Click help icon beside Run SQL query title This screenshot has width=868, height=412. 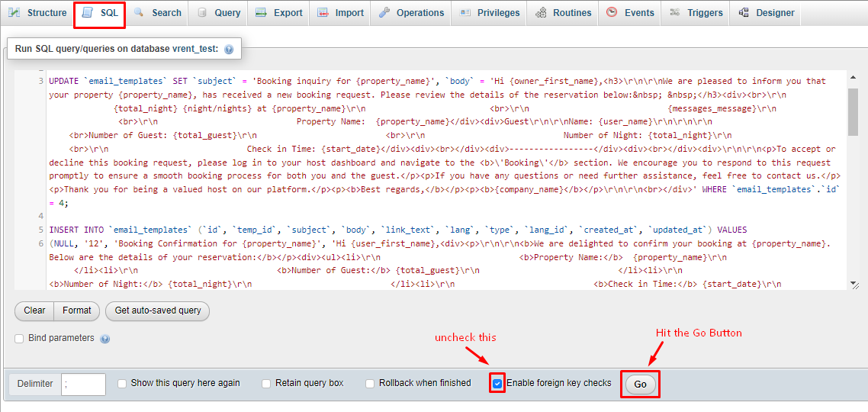point(229,49)
